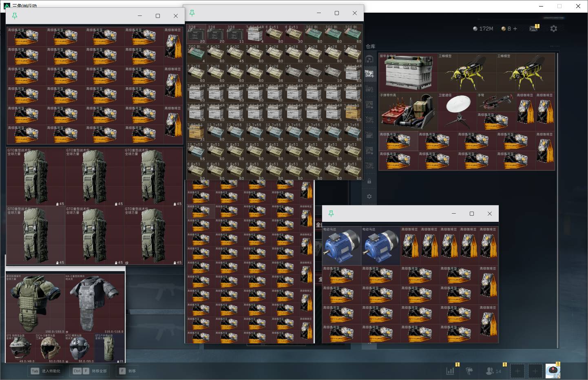Open the statistics bar-chart icon
Screen dimensions: 588x380
pyautogui.click(x=450, y=371)
